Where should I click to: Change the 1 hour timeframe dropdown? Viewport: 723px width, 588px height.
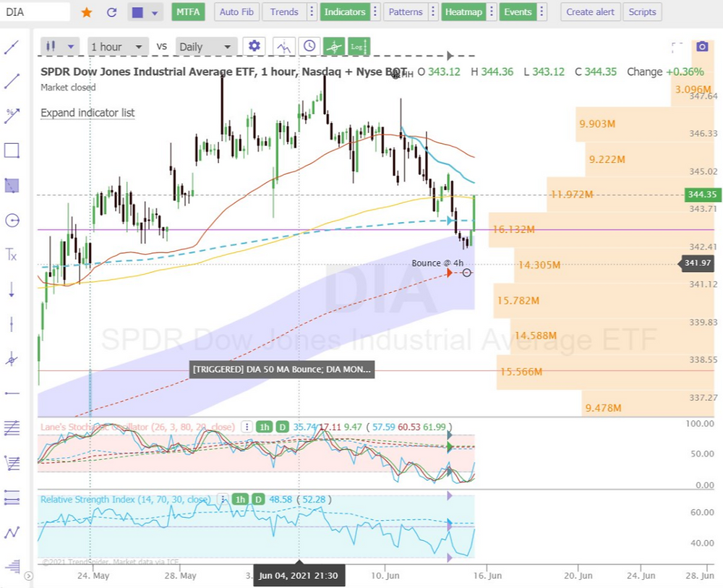tap(117, 46)
